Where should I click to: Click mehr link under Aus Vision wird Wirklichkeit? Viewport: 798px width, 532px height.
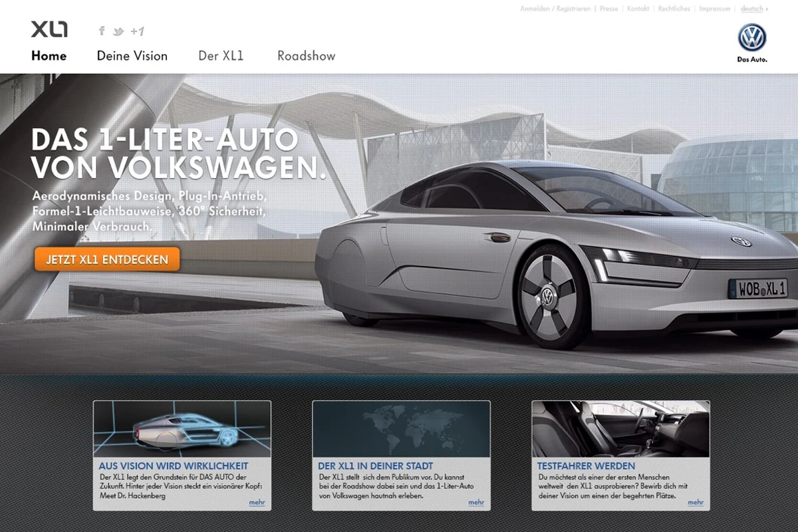pyautogui.click(x=257, y=502)
